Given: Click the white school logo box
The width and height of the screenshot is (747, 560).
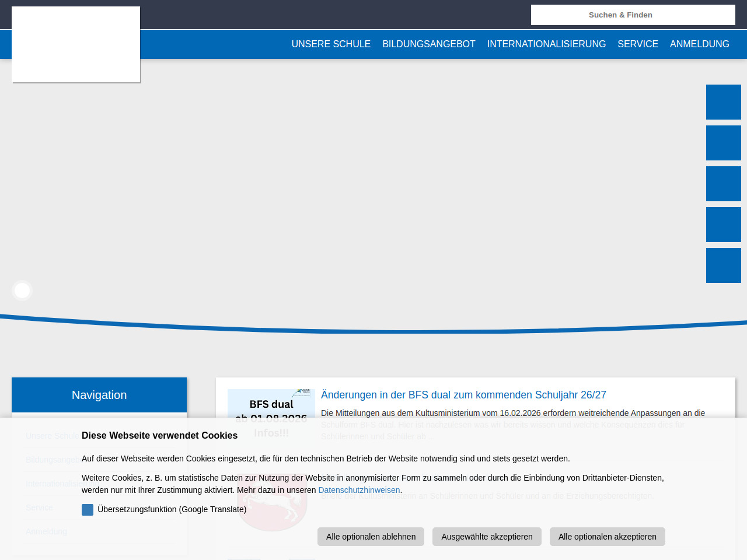Looking at the screenshot, I should click(76, 44).
